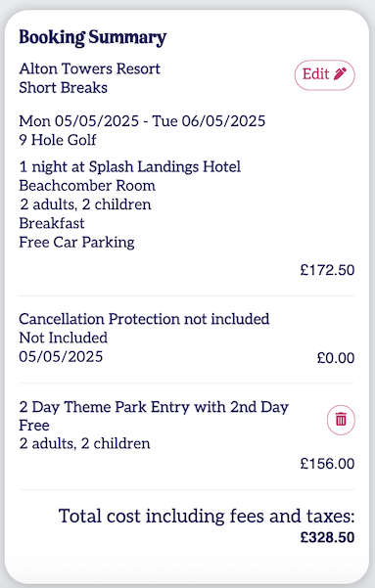This screenshot has width=375, height=588.
Task: Click Free Car Parking text
Action: (77, 243)
